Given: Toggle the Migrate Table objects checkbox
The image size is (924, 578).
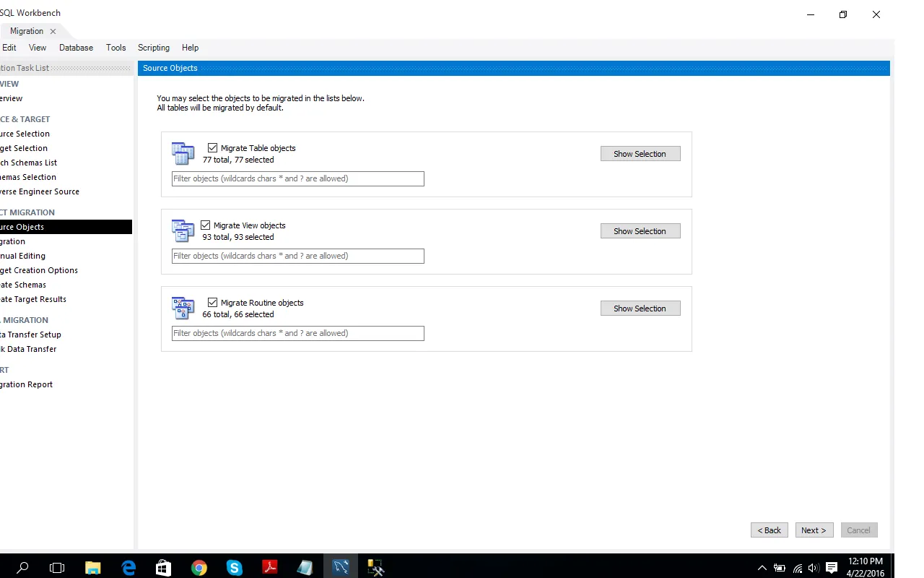Looking at the screenshot, I should (x=212, y=148).
